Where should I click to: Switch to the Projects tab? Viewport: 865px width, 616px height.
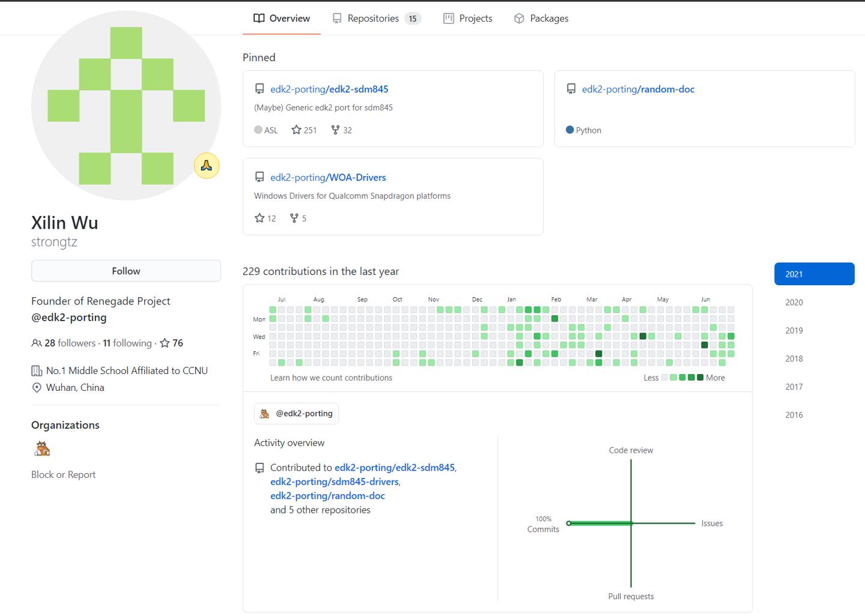pos(468,19)
